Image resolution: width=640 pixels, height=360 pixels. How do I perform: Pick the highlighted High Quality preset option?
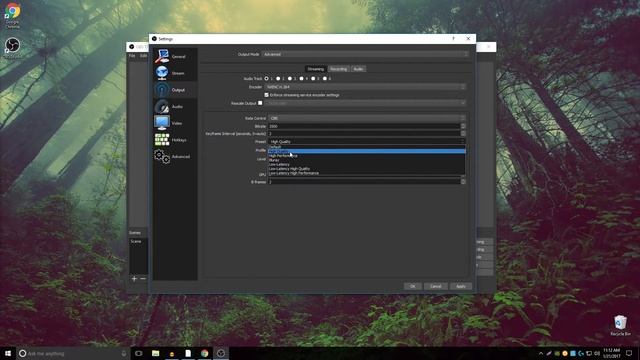click(367, 151)
